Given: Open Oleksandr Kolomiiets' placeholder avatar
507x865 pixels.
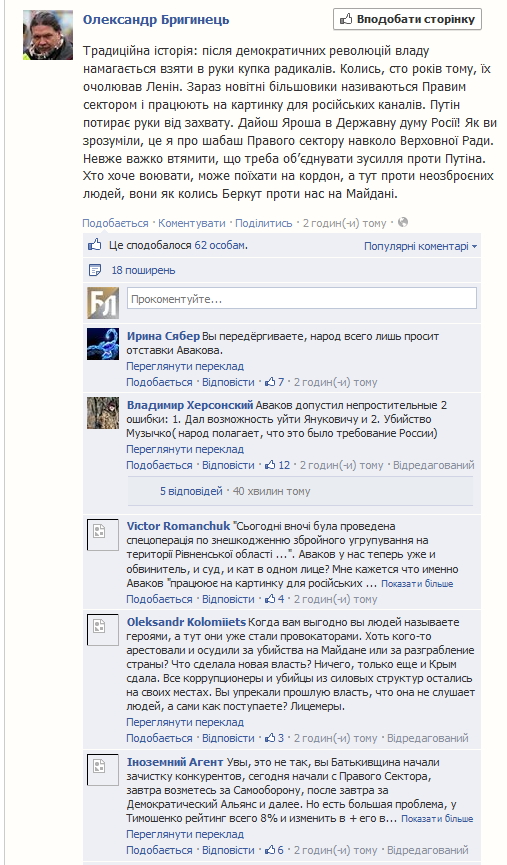Looking at the screenshot, I should (103, 629).
